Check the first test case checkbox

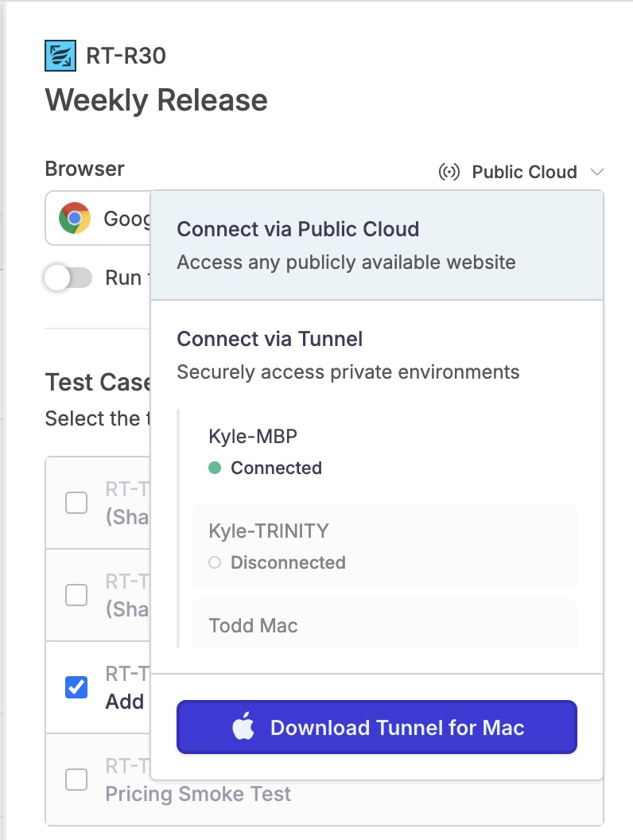coord(76,503)
